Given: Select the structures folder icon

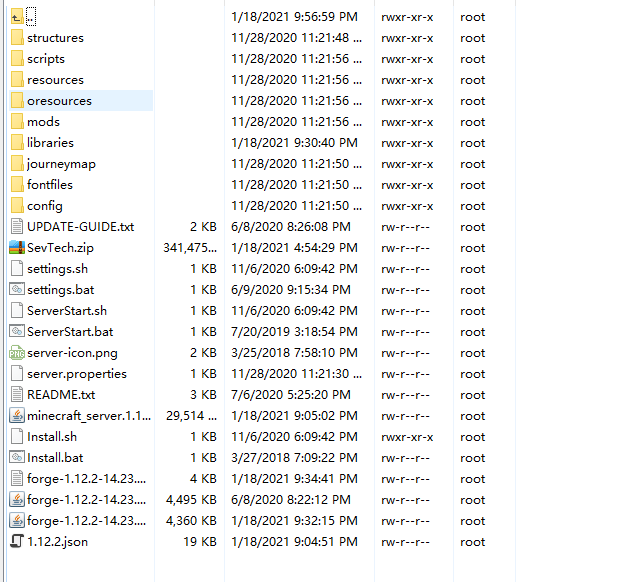Looking at the screenshot, I should point(17,38).
